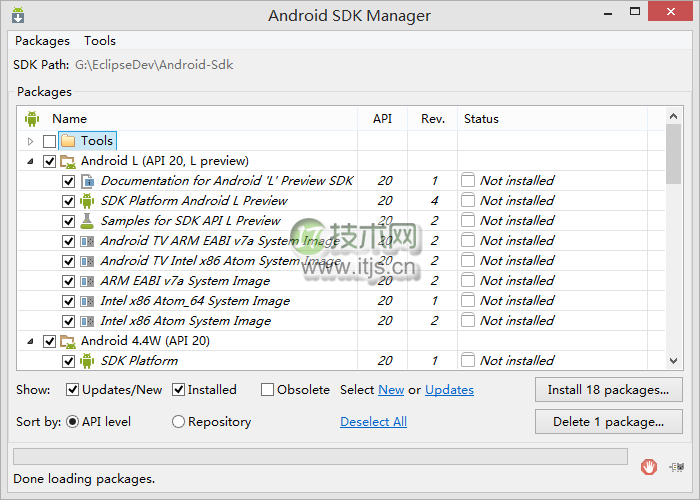Open the Tools menu
700x500 pixels.
[100, 41]
